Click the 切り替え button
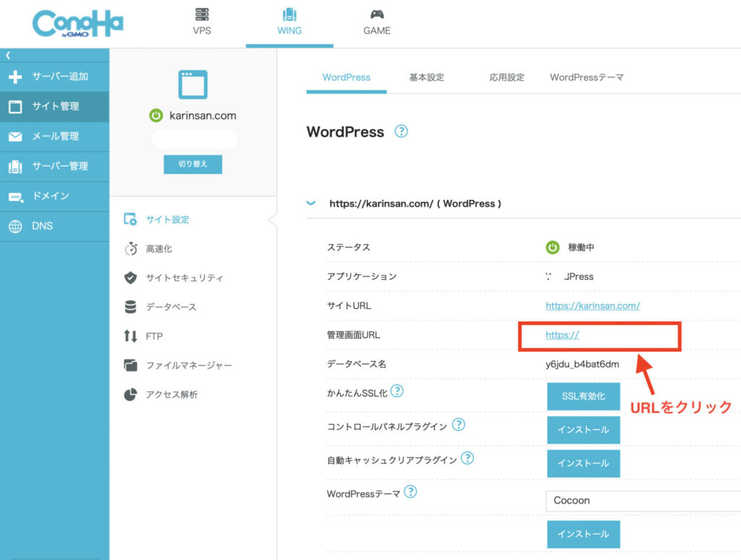The width and height of the screenshot is (741, 560). coord(192,164)
